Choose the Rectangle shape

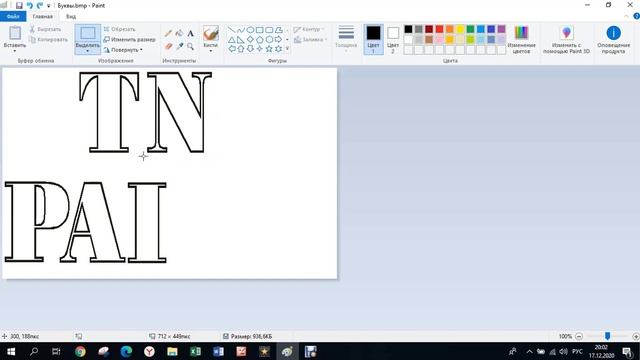coord(260,30)
